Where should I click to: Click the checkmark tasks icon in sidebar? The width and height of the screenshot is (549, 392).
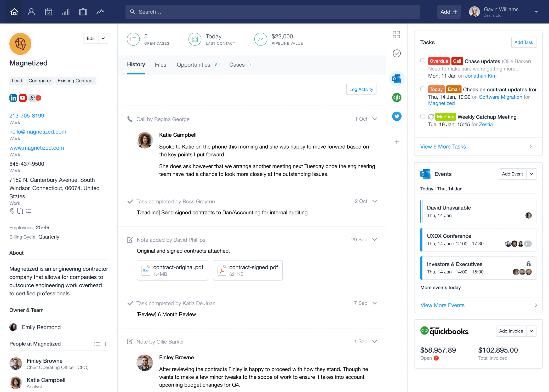397,53
